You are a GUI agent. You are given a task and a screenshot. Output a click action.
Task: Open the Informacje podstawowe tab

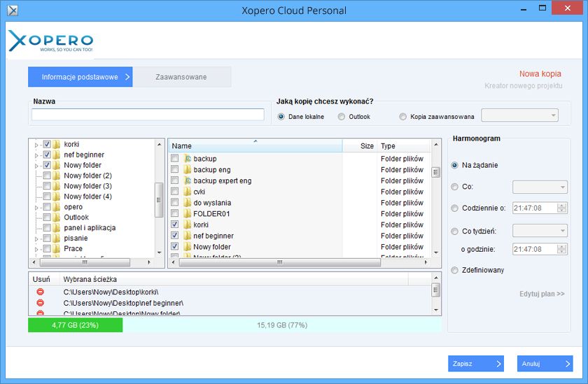coord(80,77)
